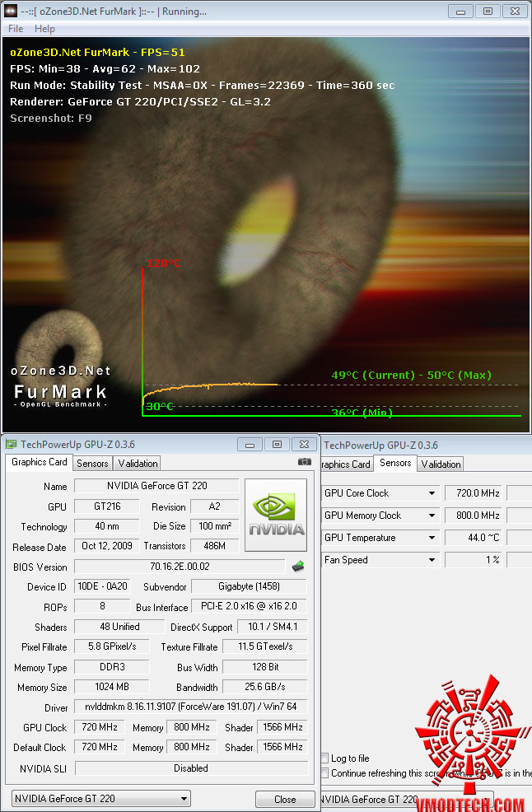The height and width of the screenshot is (812, 532).
Task: Click the NVIDIA SLI value Disabled
Action: (x=191, y=768)
